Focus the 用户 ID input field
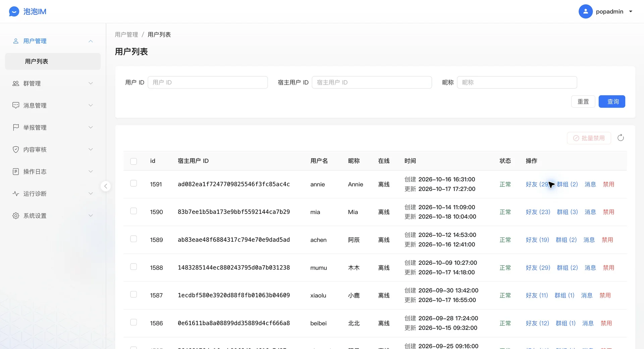The height and width of the screenshot is (349, 644). [x=208, y=82]
